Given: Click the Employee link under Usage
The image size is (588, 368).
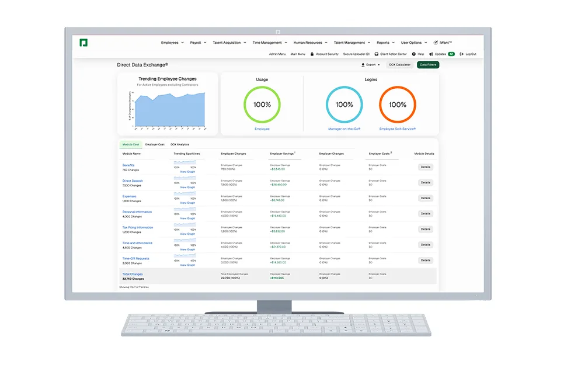Looking at the screenshot, I should click(x=262, y=129).
